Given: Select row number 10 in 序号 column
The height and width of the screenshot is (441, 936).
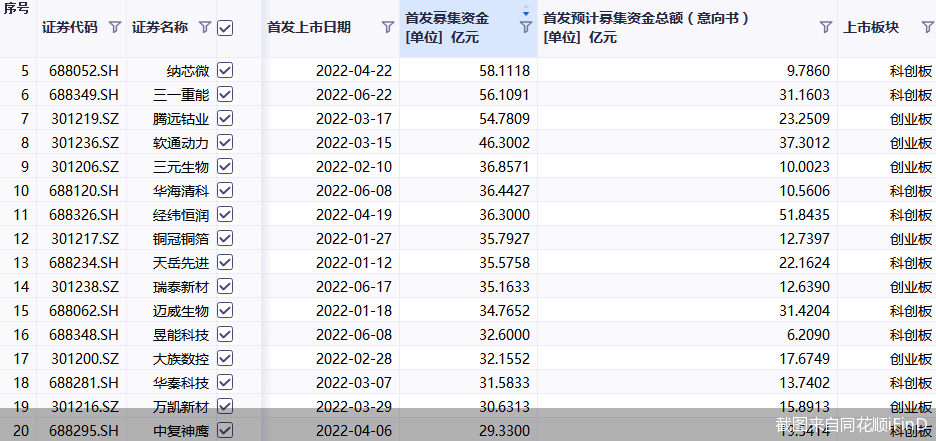Looking at the screenshot, I should (23, 190).
